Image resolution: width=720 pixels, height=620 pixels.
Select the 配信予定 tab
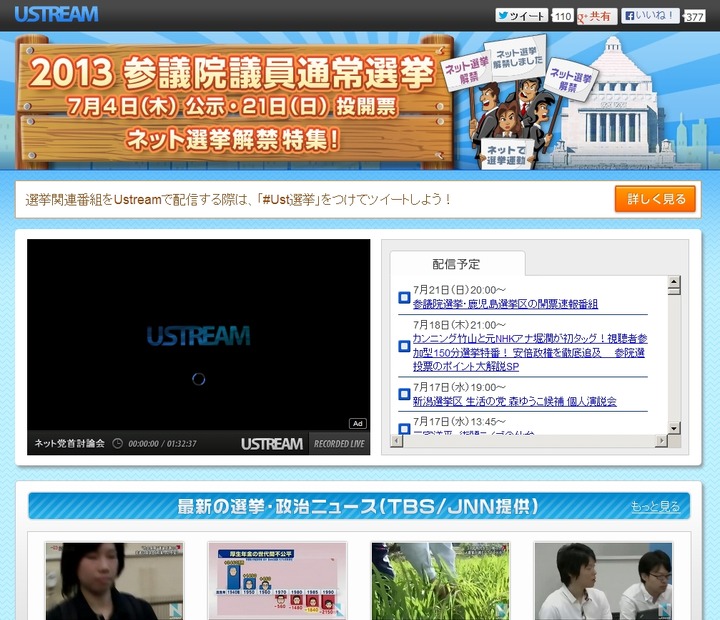(x=456, y=264)
